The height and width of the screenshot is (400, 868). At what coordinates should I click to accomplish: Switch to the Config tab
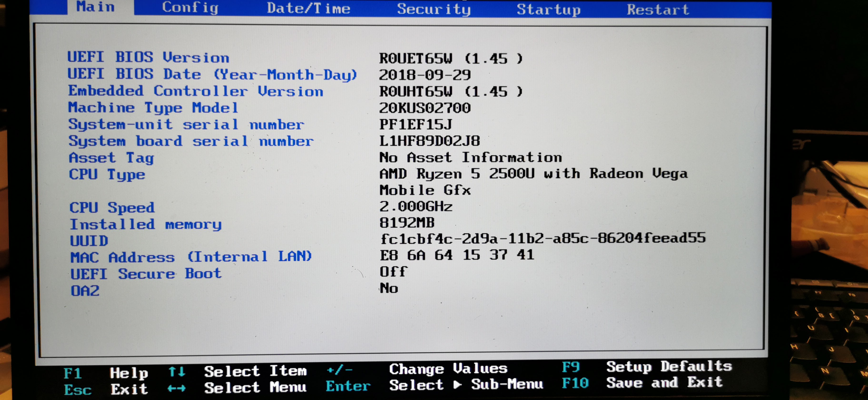pyautogui.click(x=190, y=7)
